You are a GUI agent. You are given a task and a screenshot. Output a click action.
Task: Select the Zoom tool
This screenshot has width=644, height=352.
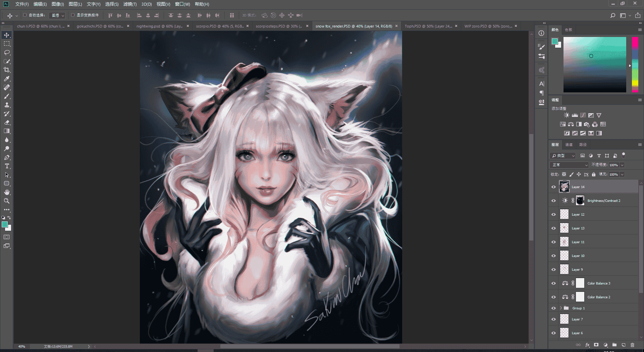[x=7, y=201]
